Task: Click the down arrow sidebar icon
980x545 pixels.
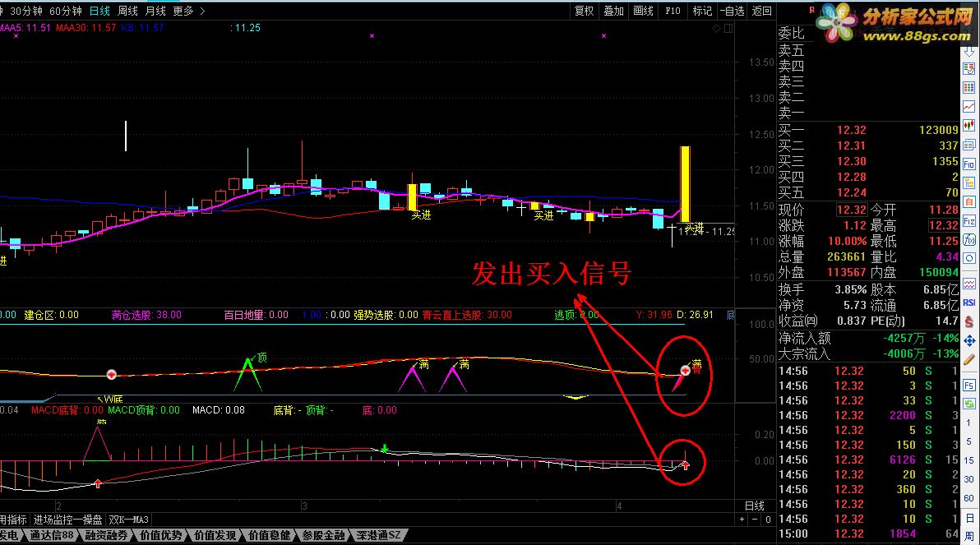Action: coord(968,53)
